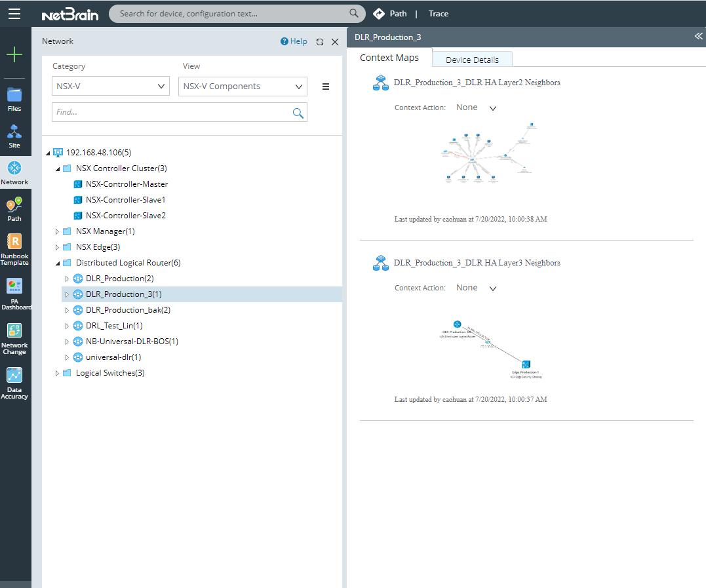Open the Category NSX-V dropdown
The image size is (706, 588).
pos(110,86)
